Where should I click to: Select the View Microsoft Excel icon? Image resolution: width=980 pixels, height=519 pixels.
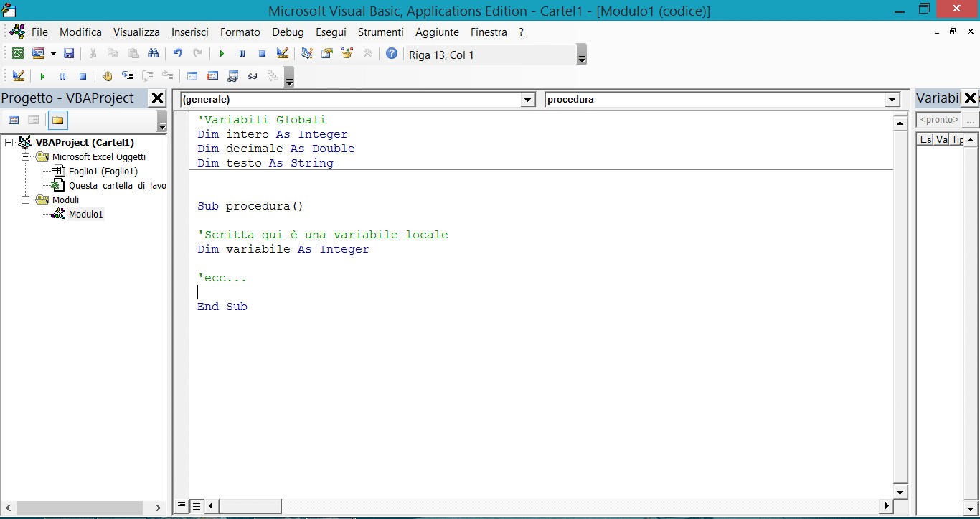pos(18,53)
